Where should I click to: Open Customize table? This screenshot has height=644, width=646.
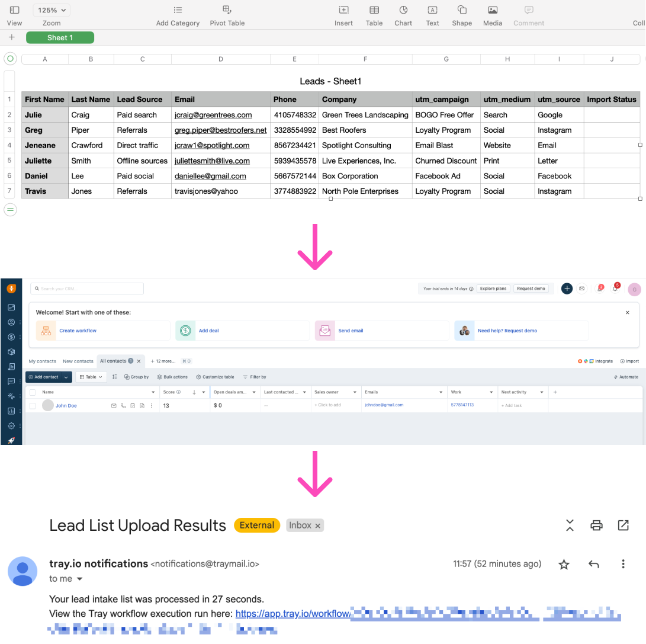tap(215, 377)
